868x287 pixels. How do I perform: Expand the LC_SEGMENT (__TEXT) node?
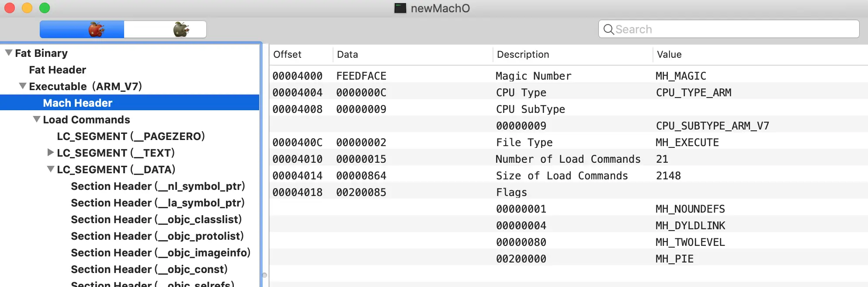pyautogui.click(x=51, y=153)
